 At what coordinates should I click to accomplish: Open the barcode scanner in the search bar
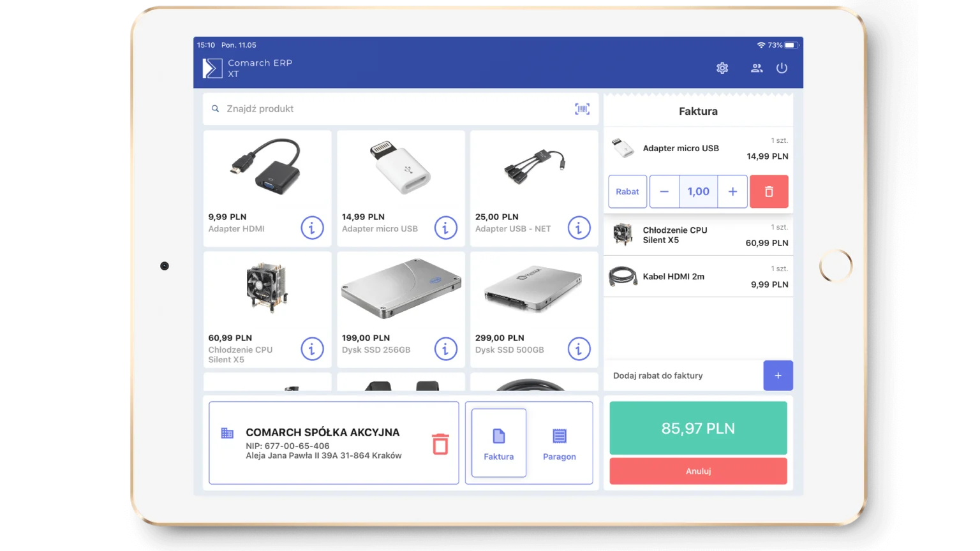click(x=581, y=108)
